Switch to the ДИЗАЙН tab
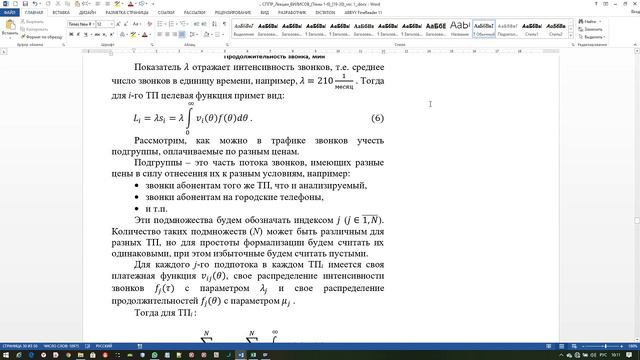640x360 pixels. click(87, 13)
